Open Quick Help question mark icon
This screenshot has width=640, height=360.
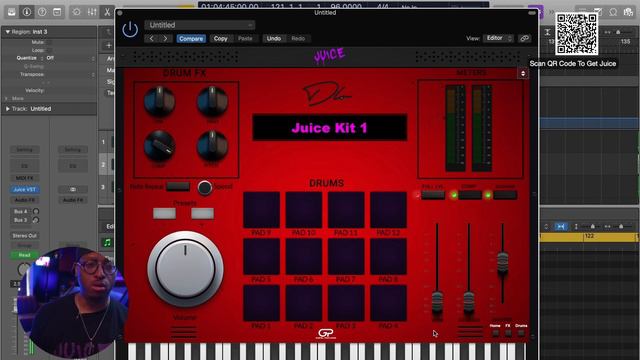coord(42,12)
